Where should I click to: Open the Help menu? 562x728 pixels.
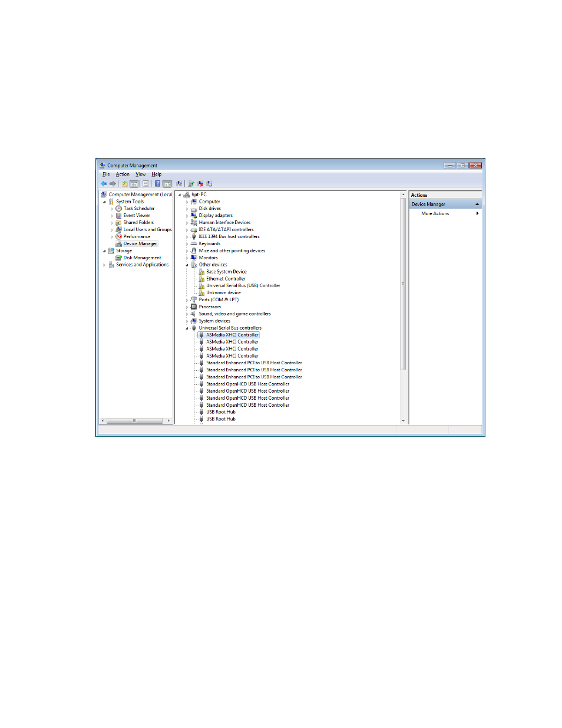156,174
